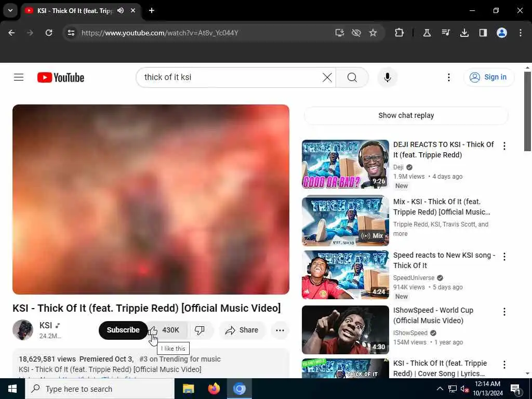Bookmark this page with star icon
Image resolution: width=532 pixels, height=399 pixels.
(x=373, y=33)
